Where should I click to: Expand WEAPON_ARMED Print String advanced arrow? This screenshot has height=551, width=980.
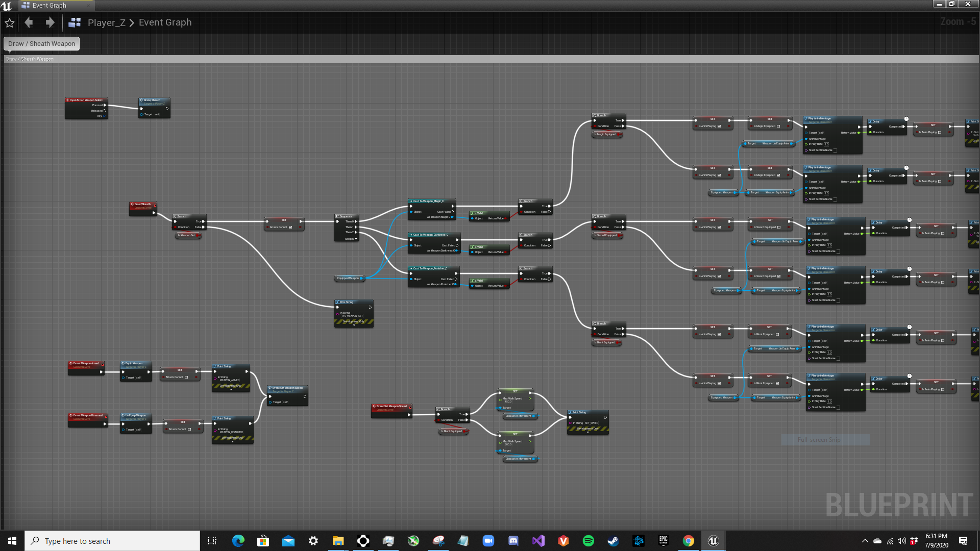[x=231, y=389]
